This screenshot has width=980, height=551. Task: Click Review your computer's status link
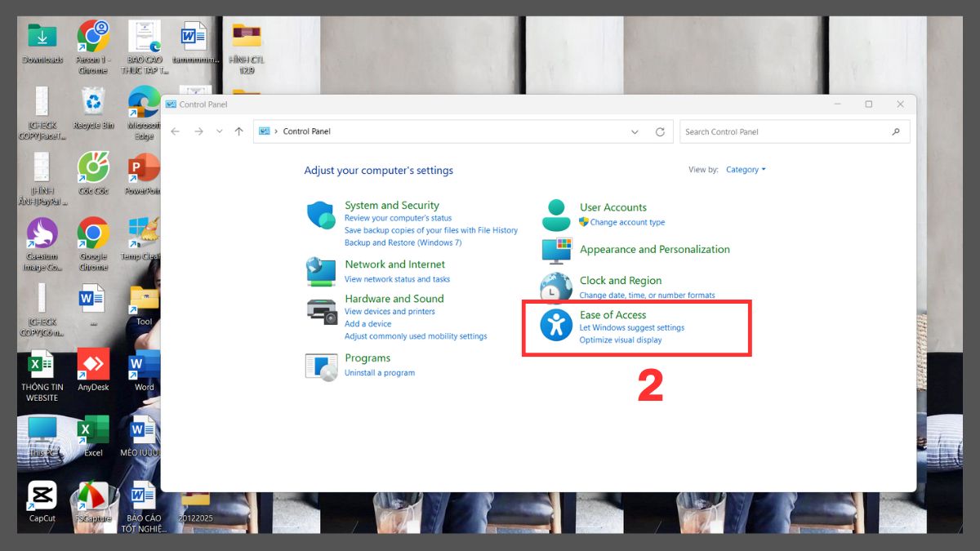[x=398, y=218]
